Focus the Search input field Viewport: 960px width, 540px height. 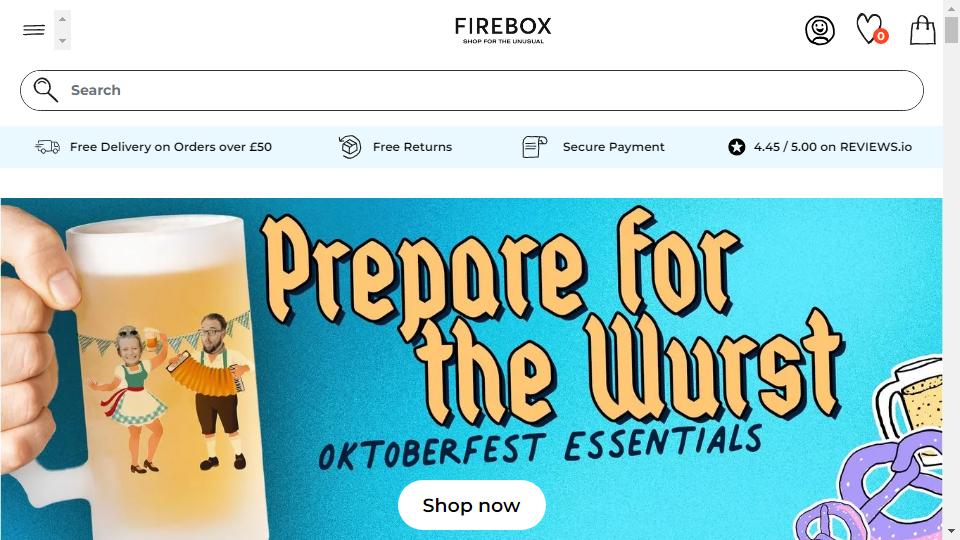tap(471, 91)
